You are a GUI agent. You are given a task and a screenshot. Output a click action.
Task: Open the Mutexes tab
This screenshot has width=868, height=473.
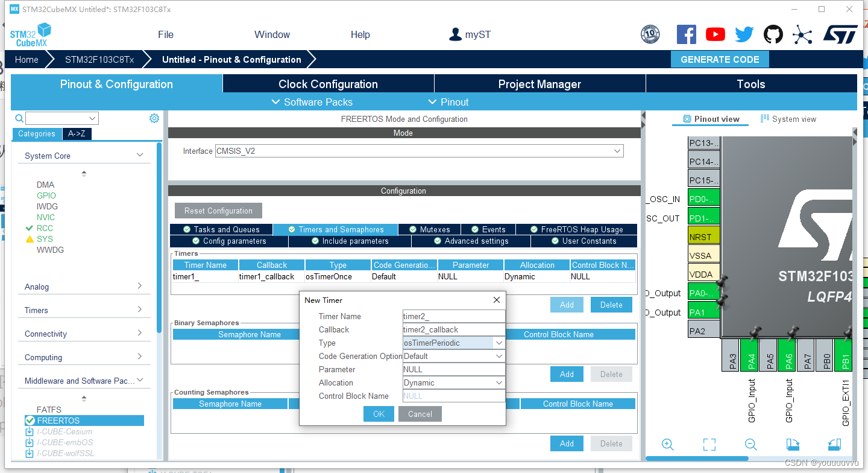(430, 229)
